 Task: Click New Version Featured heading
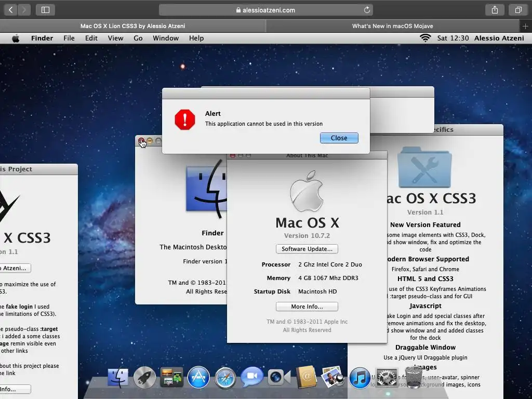pyautogui.click(x=425, y=224)
